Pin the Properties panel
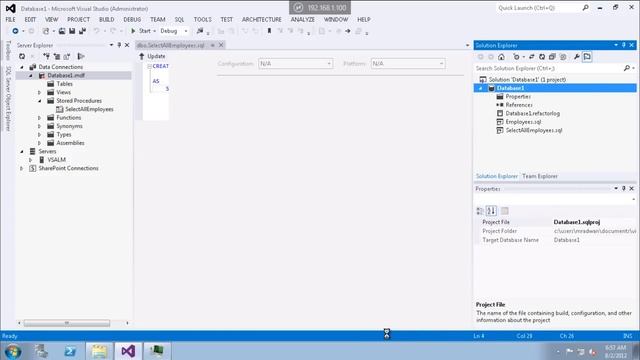This screenshot has width=640, height=360. 624,188
